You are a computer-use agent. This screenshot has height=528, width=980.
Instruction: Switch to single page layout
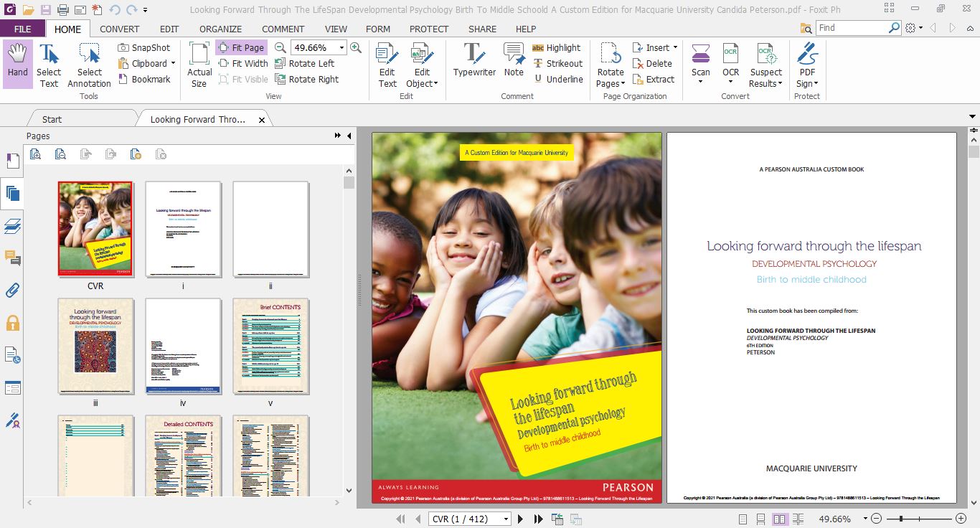(743, 519)
